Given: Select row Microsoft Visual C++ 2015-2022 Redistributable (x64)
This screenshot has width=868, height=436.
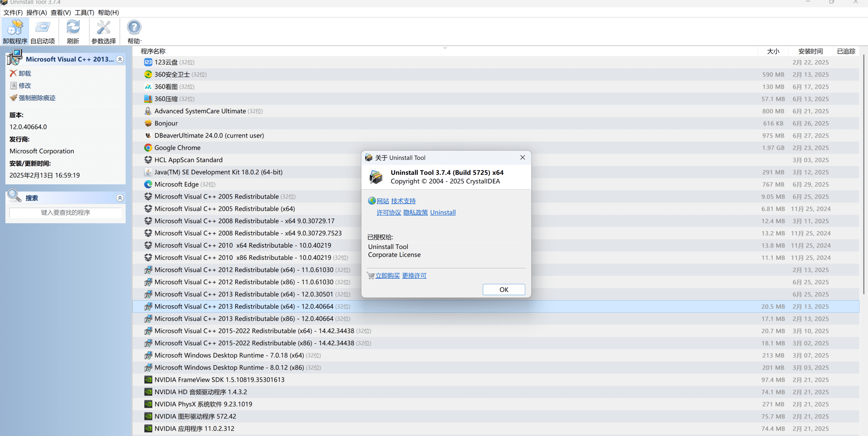Looking at the screenshot, I should pos(496,331).
